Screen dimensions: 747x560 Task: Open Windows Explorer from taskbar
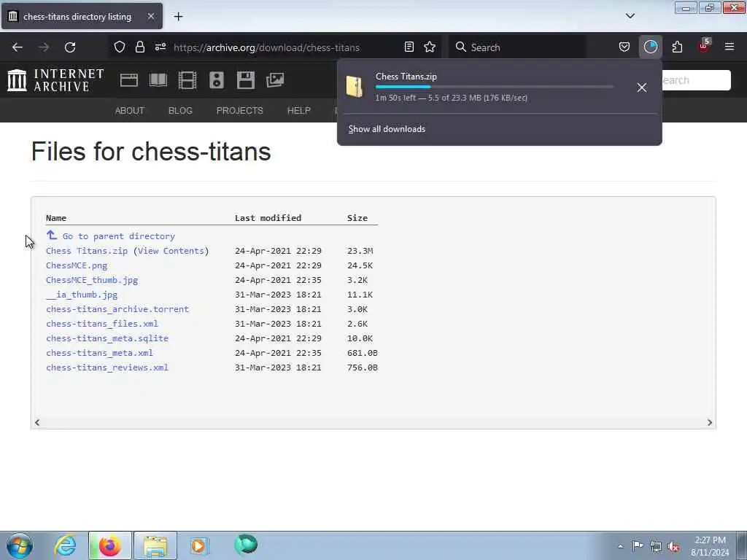click(x=155, y=545)
